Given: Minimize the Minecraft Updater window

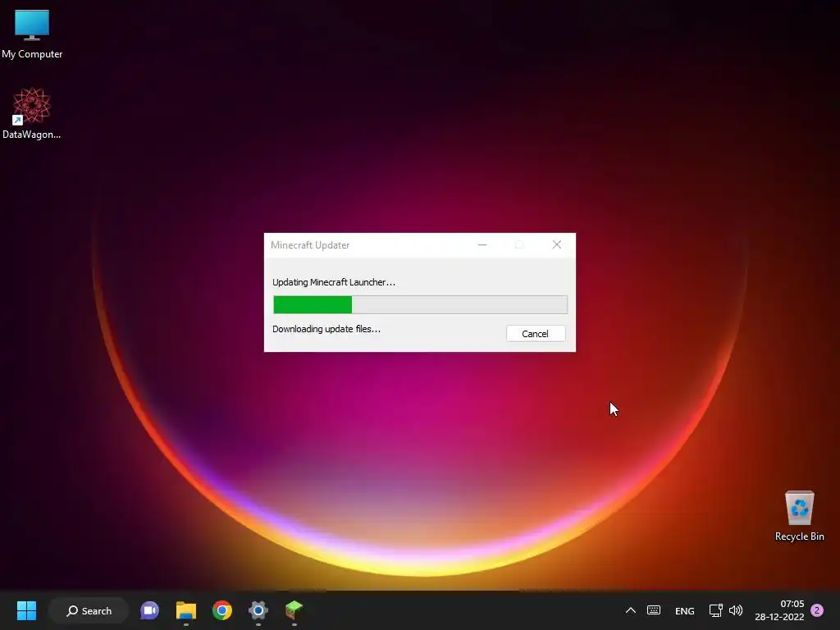Looking at the screenshot, I should 482,244.
